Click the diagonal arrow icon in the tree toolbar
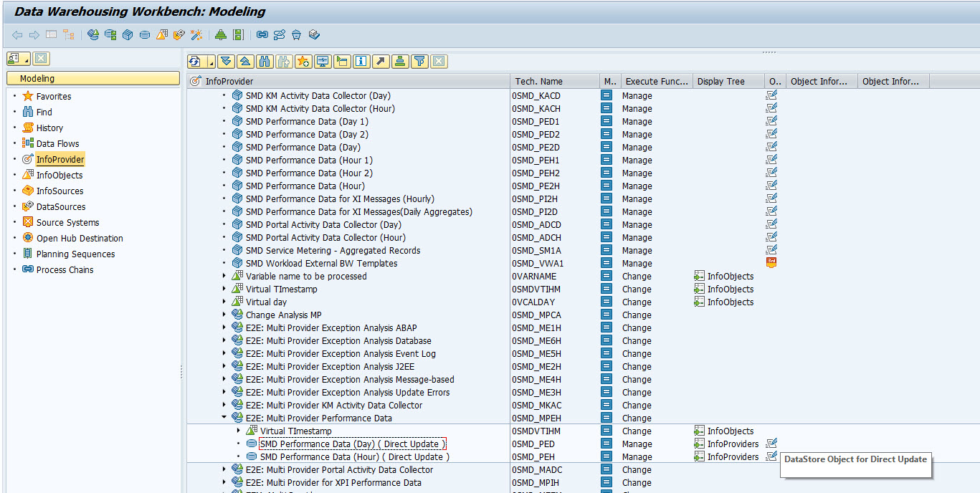 point(381,62)
